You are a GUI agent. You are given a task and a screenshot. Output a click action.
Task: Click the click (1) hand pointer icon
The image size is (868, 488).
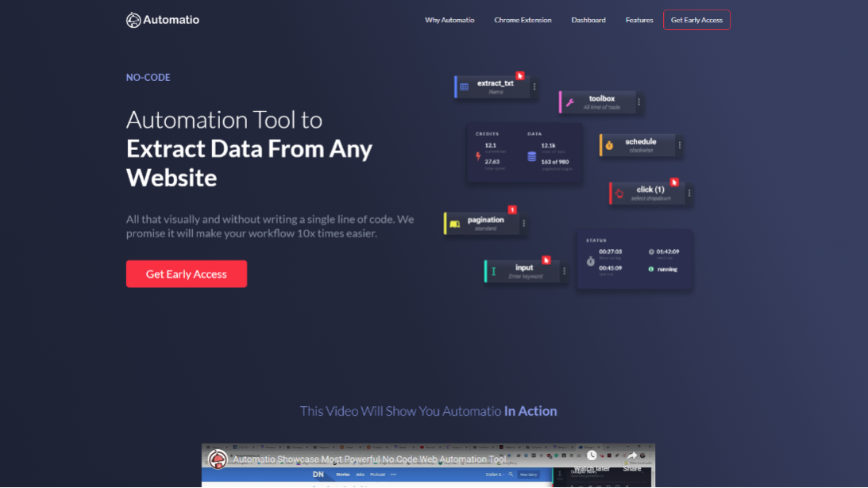619,193
